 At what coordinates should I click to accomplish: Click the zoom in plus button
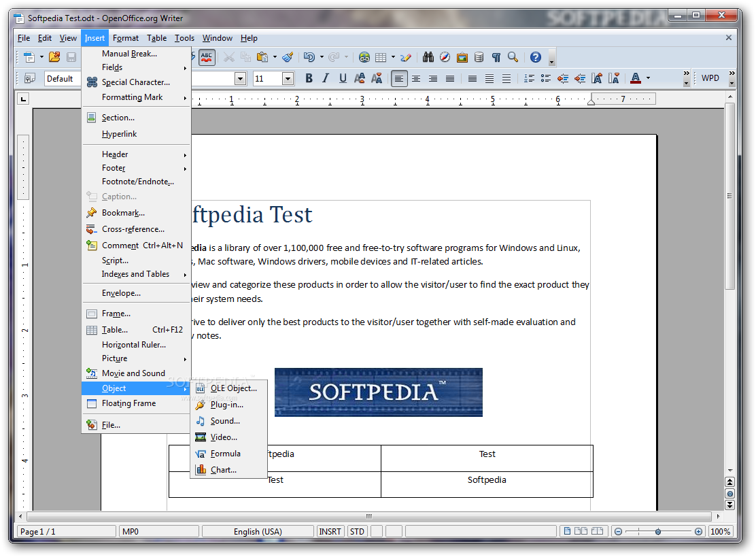click(699, 531)
